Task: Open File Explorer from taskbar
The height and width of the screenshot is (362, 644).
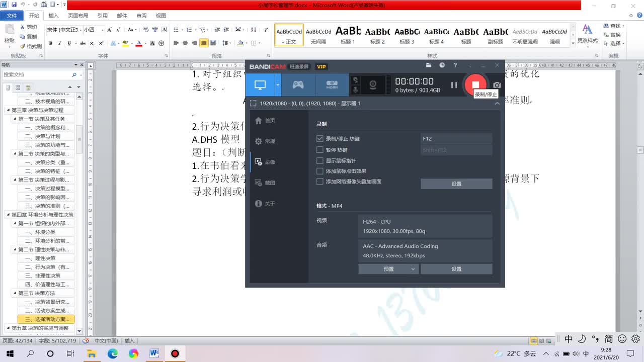Action: tap(92, 353)
